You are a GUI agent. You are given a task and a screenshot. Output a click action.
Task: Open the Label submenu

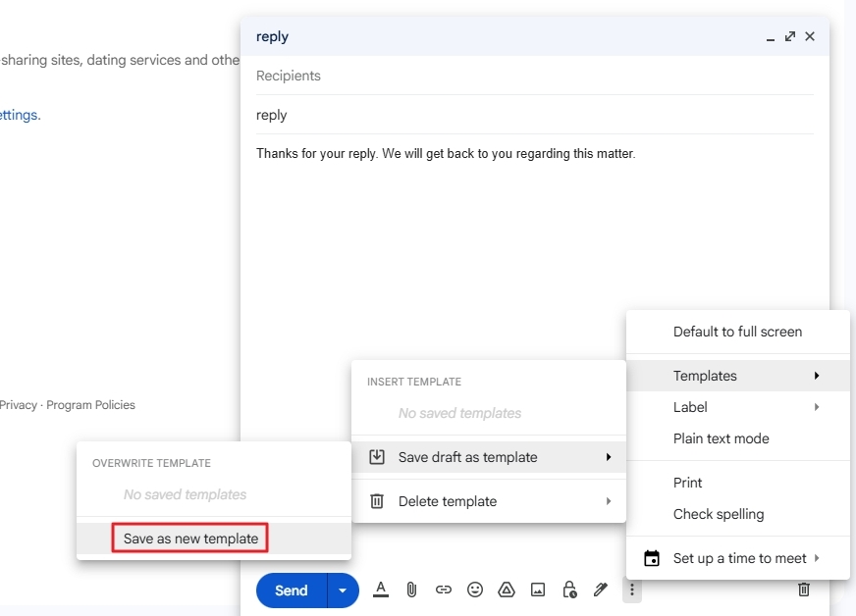pyautogui.click(x=737, y=407)
